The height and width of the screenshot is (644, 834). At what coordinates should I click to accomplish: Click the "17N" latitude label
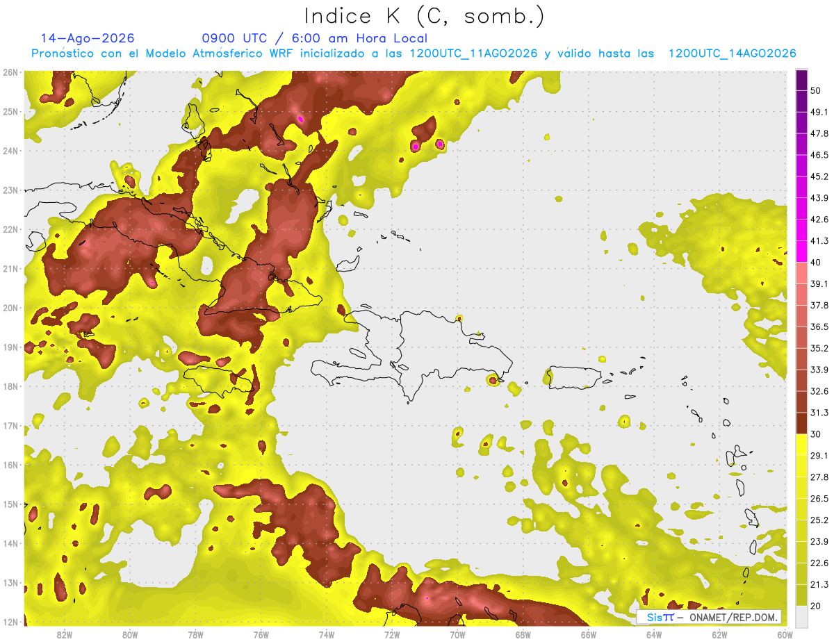[x=10, y=426]
